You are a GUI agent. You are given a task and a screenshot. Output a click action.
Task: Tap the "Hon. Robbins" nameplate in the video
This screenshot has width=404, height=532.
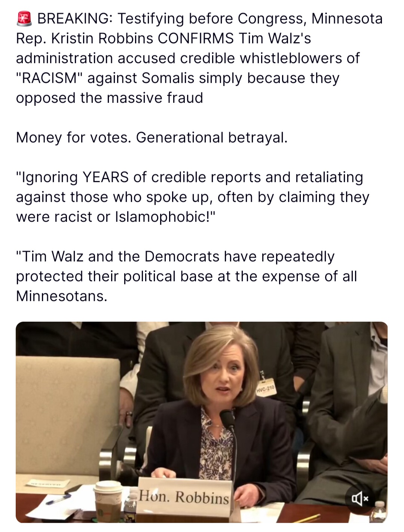184,497
